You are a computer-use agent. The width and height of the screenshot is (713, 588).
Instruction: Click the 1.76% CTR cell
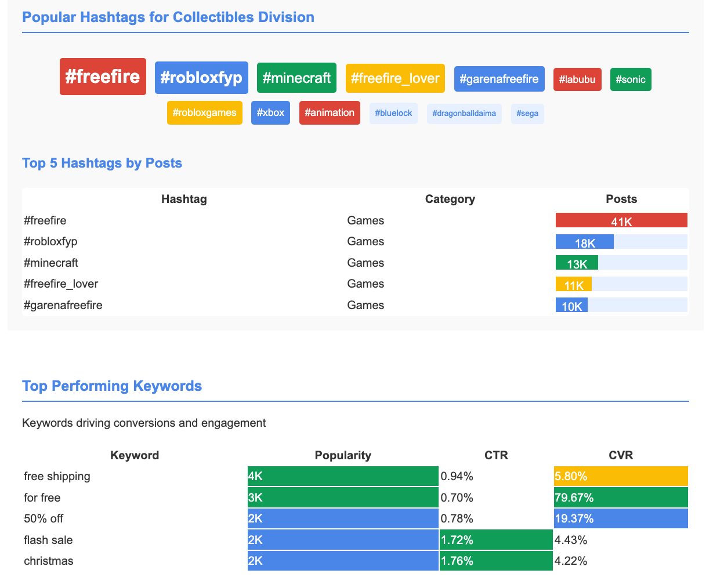496,561
